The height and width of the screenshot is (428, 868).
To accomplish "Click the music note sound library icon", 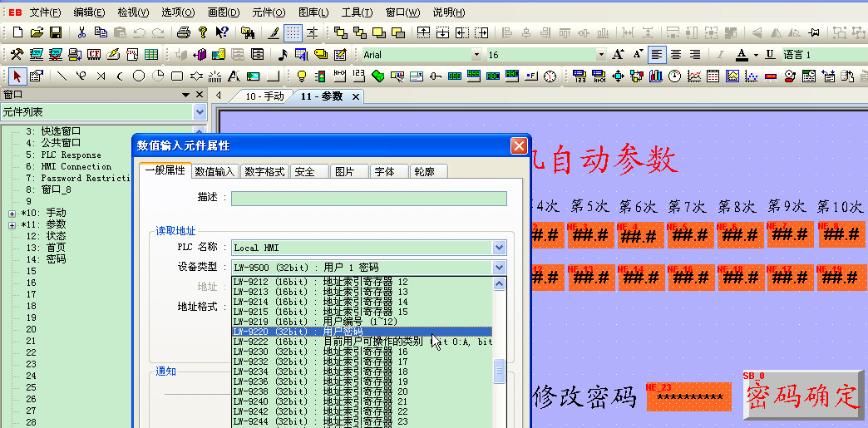I will pyautogui.click(x=282, y=55).
